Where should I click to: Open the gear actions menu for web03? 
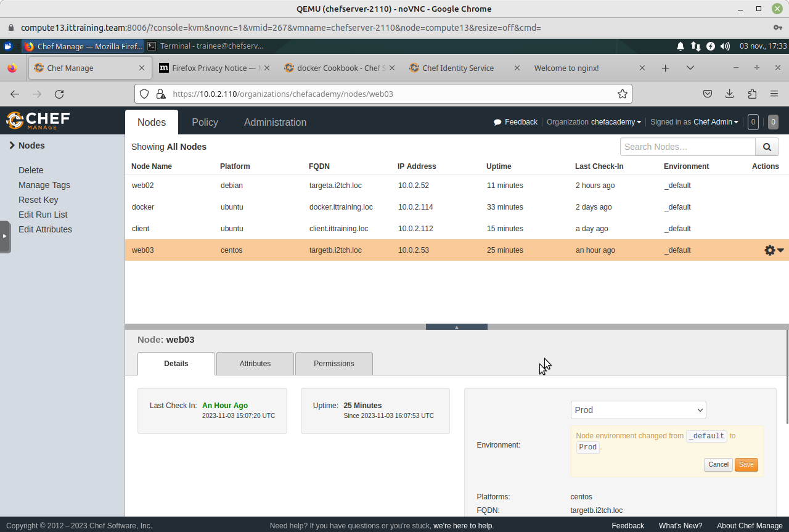774,250
